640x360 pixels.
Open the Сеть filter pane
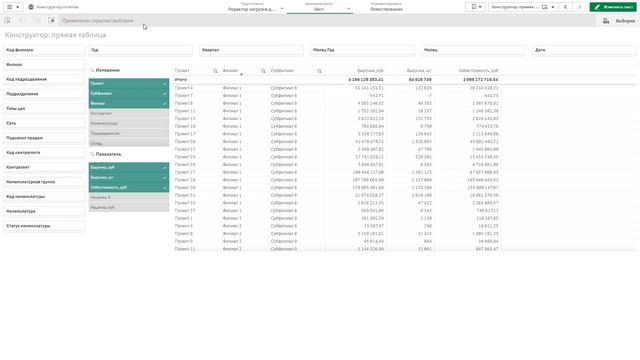44,123
